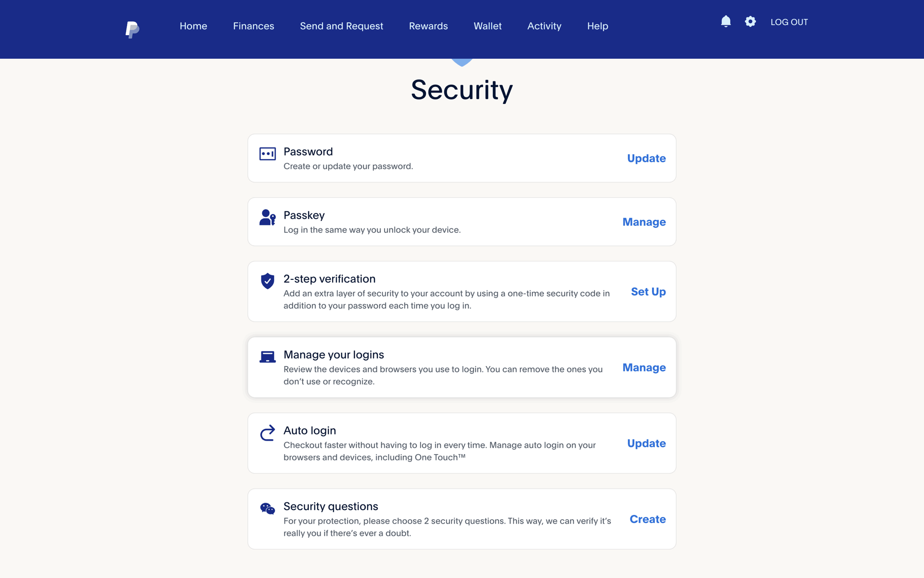
Task: Click the PayPal logo
Action: tap(132, 30)
